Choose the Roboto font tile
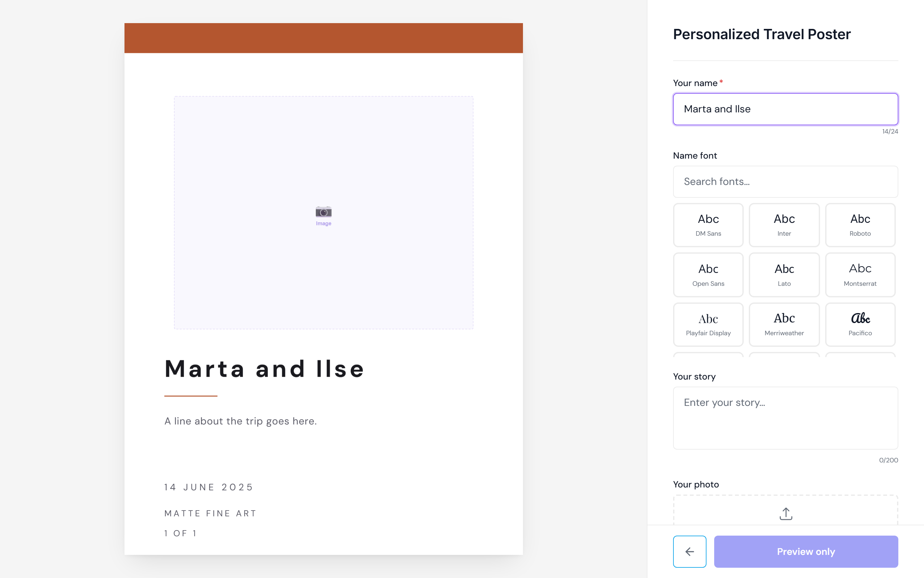Image resolution: width=924 pixels, height=578 pixels. coord(860,225)
